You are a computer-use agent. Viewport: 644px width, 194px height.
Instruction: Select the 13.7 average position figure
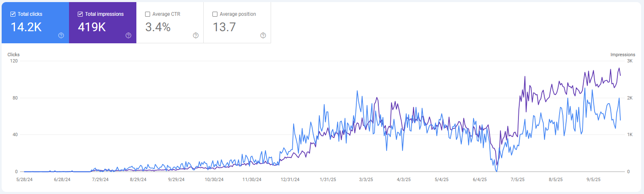(x=225, y=27)
